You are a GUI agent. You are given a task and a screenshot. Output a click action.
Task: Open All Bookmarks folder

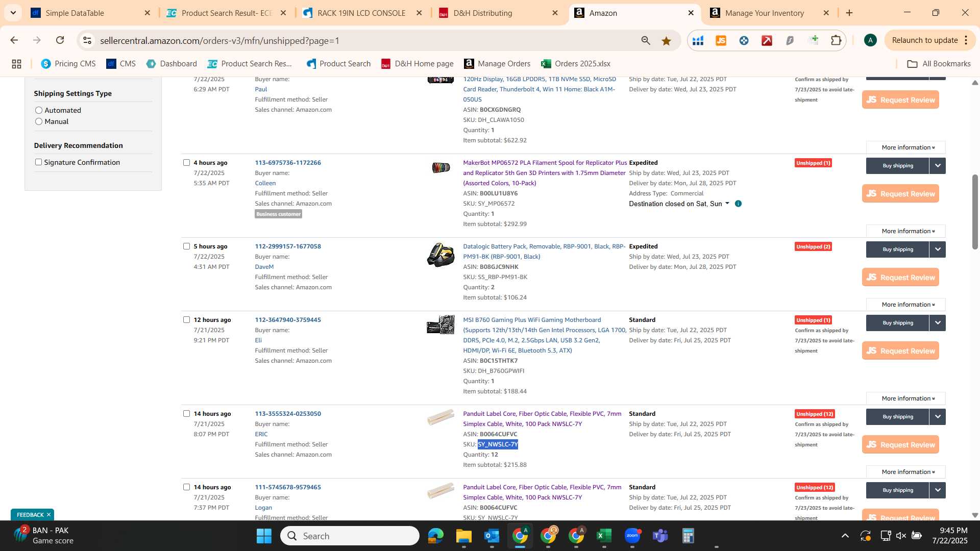coord(939,64)
